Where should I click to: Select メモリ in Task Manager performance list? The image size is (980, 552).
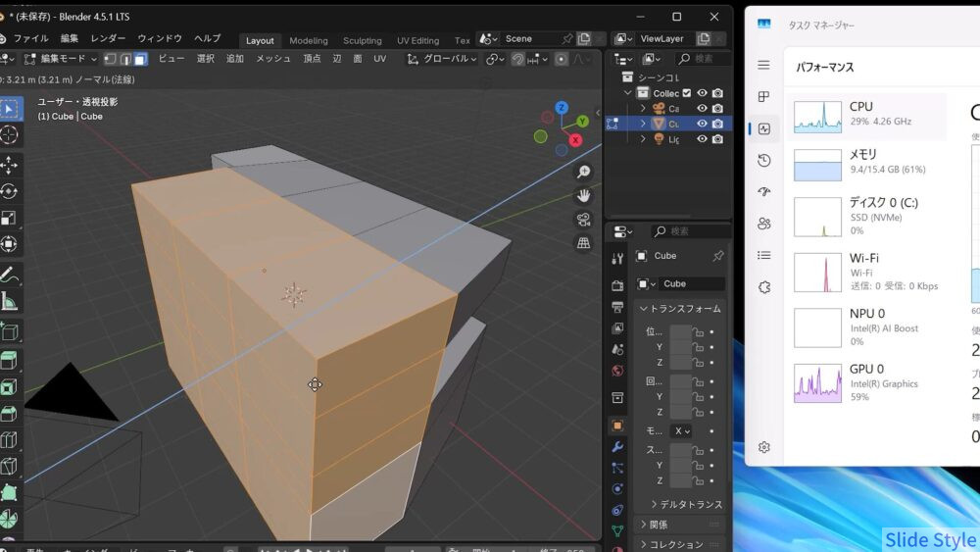point(864,164)
